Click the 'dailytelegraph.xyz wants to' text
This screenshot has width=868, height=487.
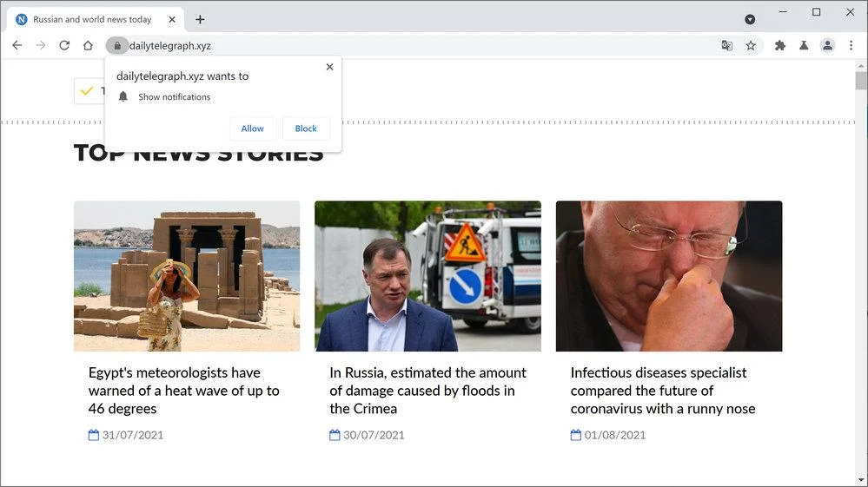(182, 76)
